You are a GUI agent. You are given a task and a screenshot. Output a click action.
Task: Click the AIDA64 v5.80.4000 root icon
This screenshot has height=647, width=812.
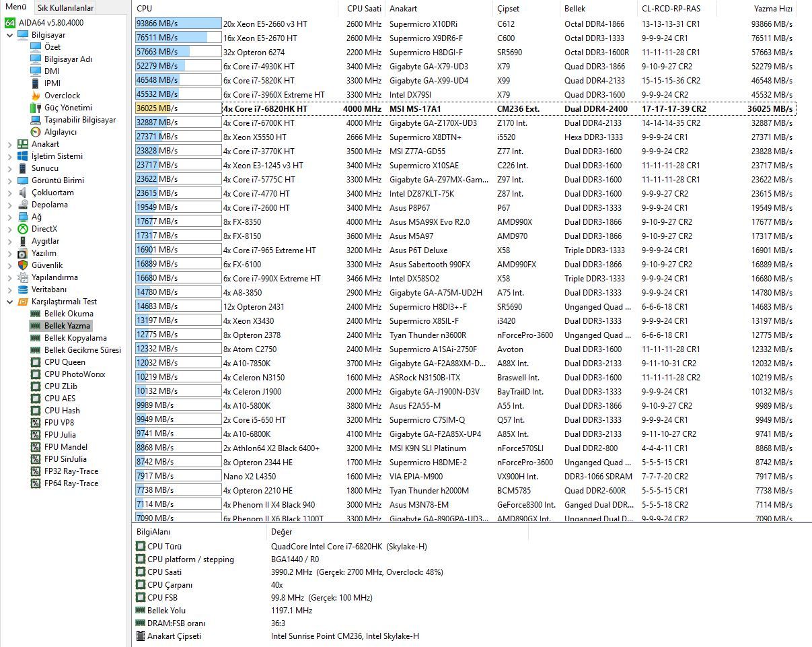[x=10, y=22]
